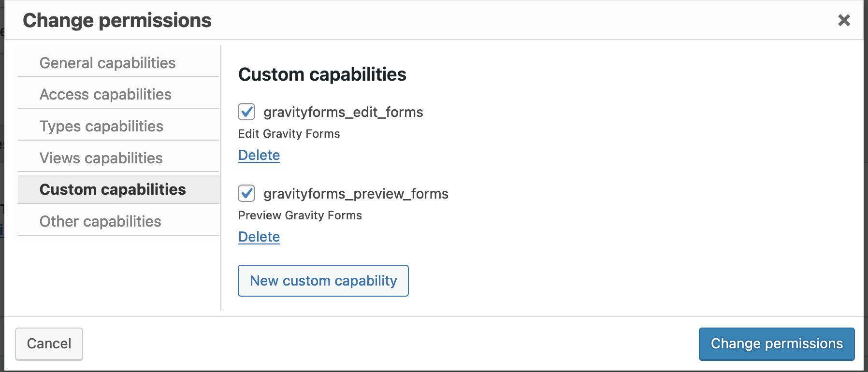This screenshot has width=868, height=372.
Task: Go to Views capabilities tab
Action: click(118, 158)
